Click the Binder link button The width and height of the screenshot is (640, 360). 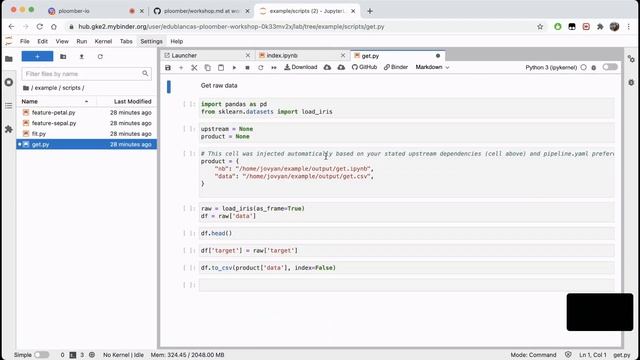coord(396,67)
